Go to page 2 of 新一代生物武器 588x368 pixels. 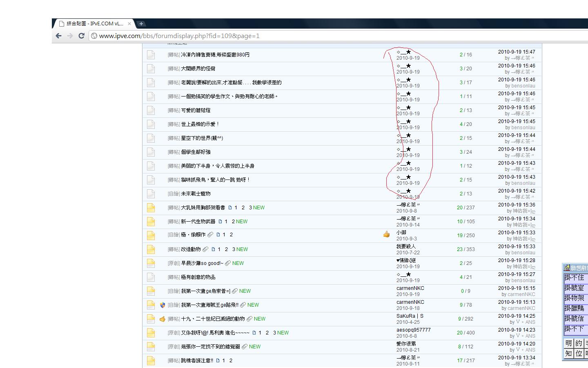[x=234, y=222]
